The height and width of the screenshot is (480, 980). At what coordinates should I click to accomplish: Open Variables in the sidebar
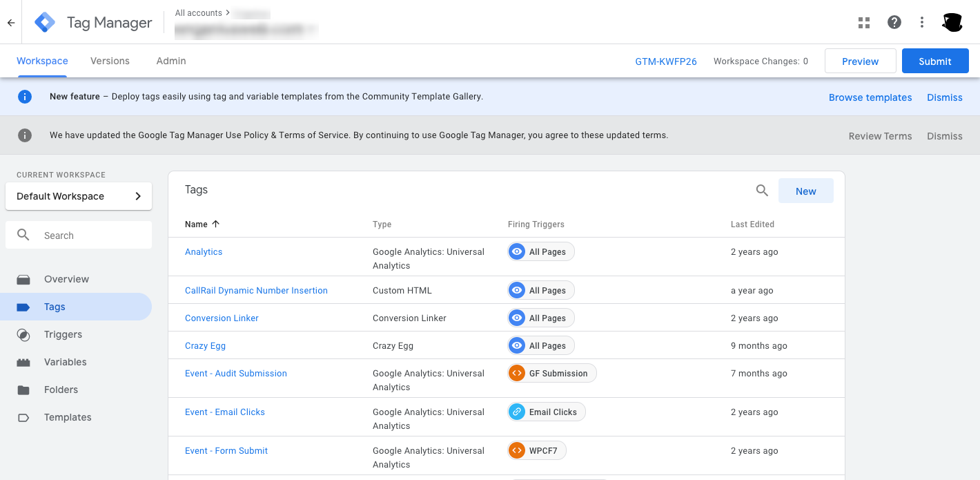point(66,362)
